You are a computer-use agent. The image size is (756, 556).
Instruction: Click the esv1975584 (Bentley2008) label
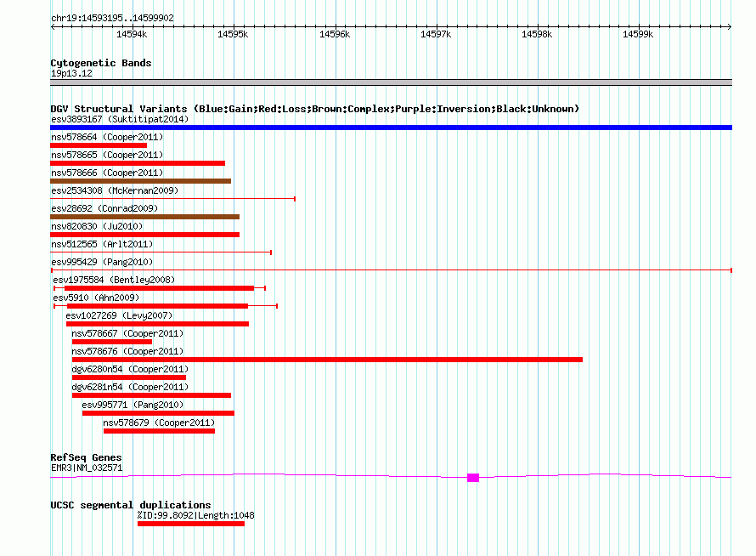tap(114, 280)
